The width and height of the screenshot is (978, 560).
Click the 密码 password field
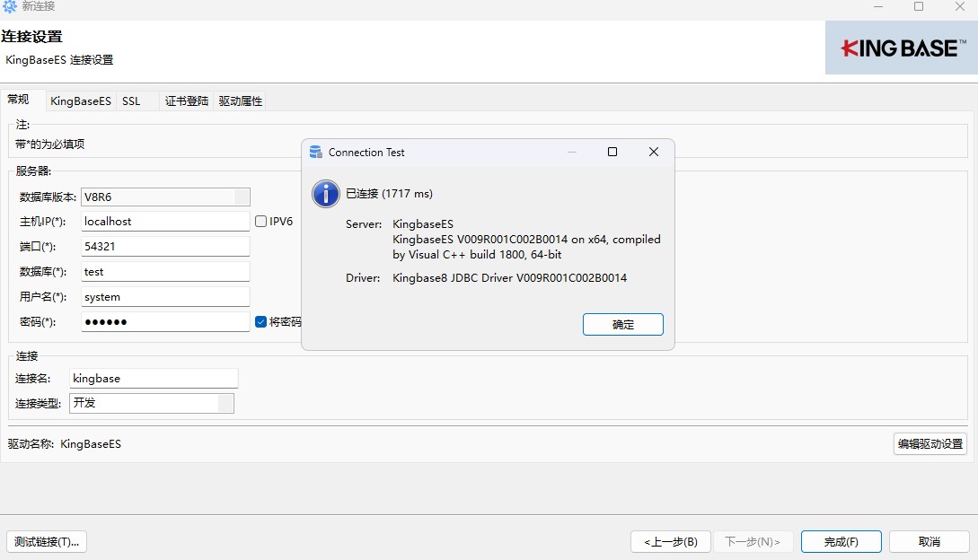pyautogui.click(x=165, y=322)
